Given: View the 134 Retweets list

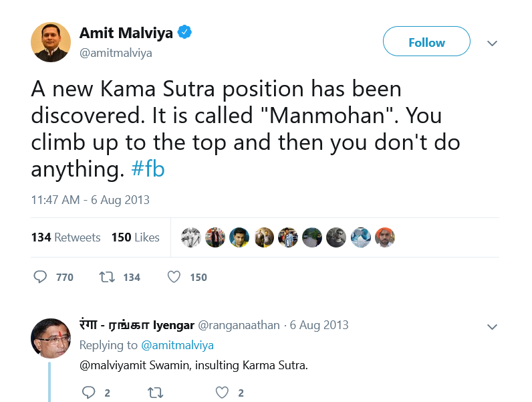Looking at the screenshot, I should click(x=65, y=237).
